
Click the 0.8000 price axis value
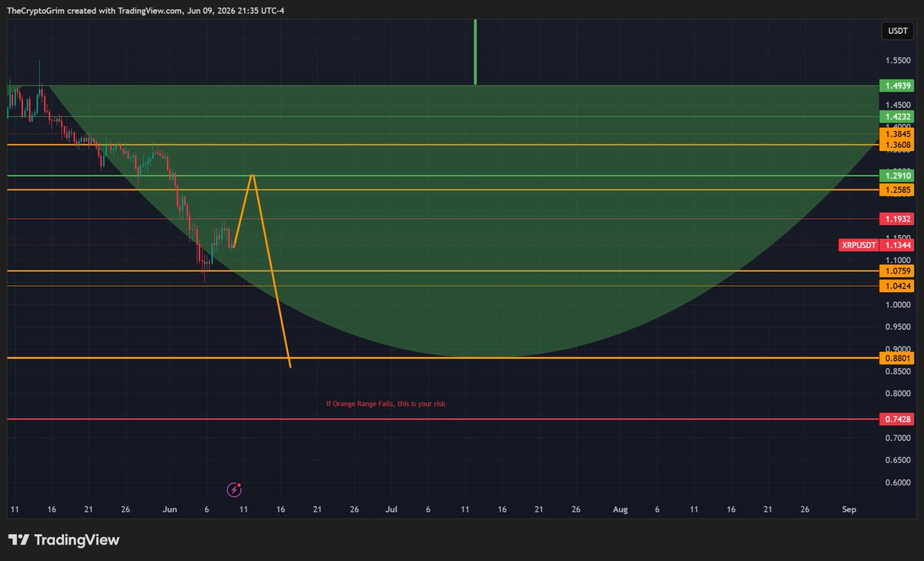click(x=898, y=394)
